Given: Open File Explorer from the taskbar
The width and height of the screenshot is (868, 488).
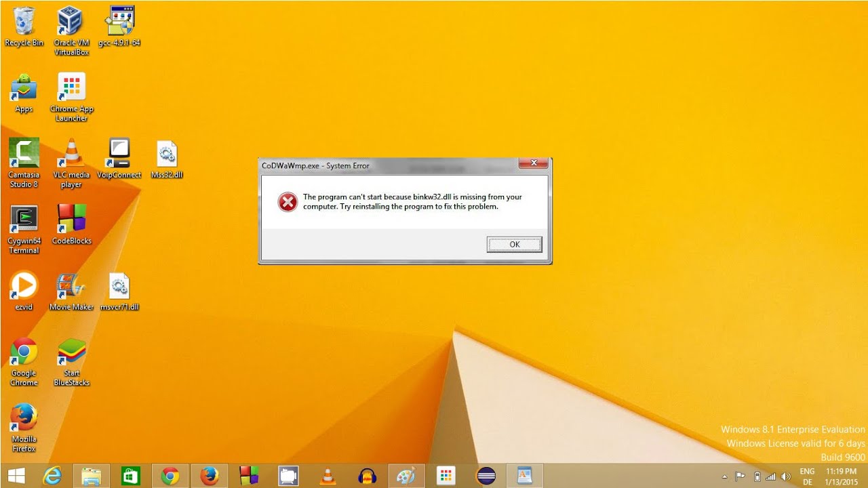Looking at the screenshot, I should point(92,476).
